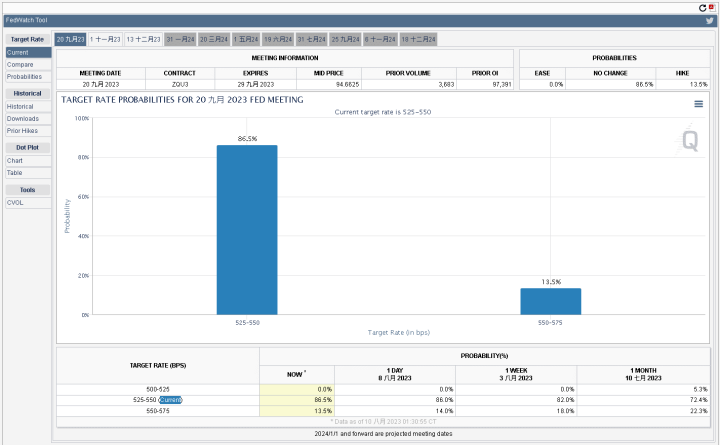Open the Downloads sidebar item
Viewport: 720px width, 445px height.
(28, 118)
